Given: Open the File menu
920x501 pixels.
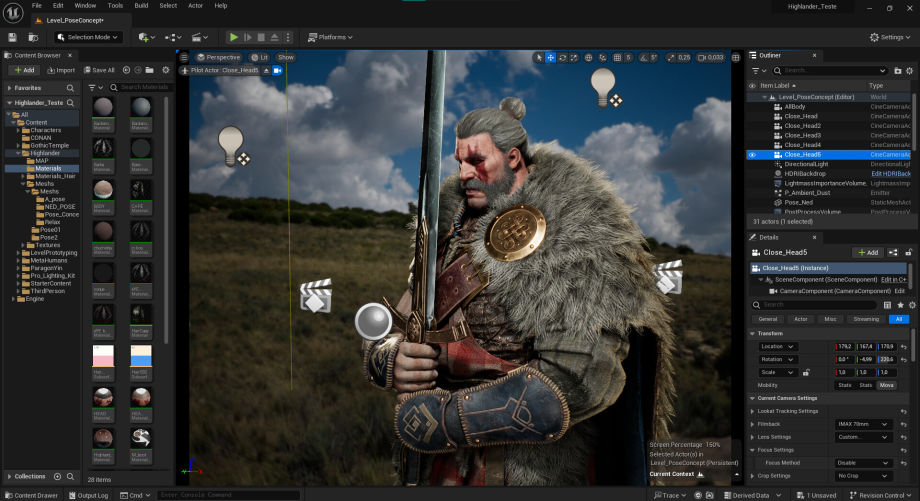Looking at the screenshot, I should click(36, 5).
